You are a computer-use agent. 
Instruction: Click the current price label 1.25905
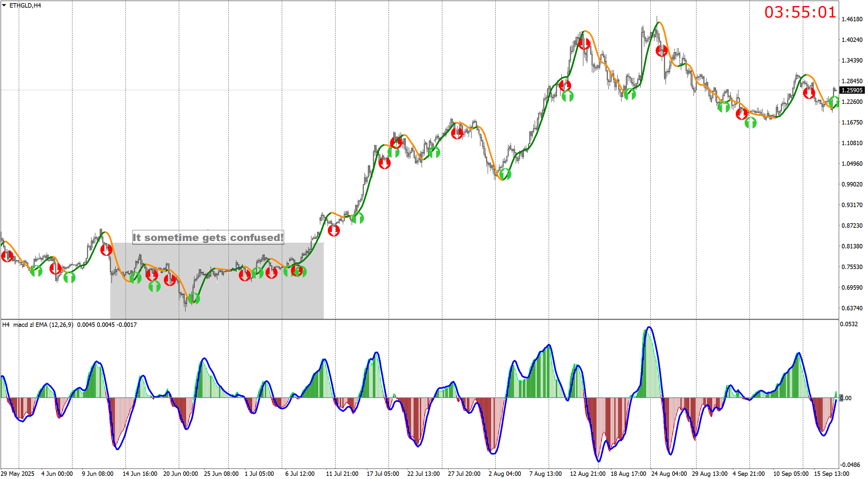(x=851, y=90)
